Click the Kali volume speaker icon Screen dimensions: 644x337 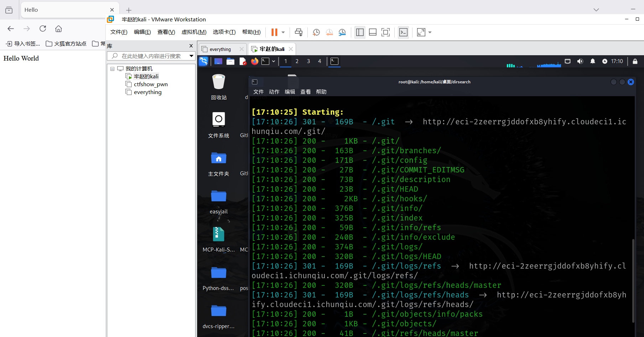(580, 61)
